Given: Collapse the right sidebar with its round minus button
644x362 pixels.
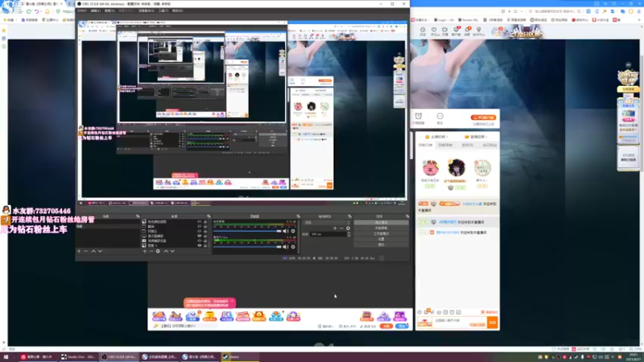Looking at the screenshot, I should [628, 65].
